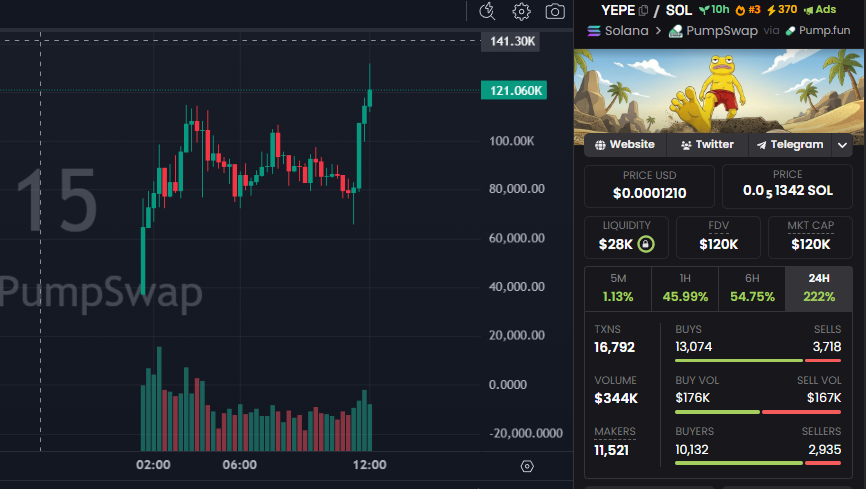Click the MAKERS value 11,521

(x=611, y=450)
